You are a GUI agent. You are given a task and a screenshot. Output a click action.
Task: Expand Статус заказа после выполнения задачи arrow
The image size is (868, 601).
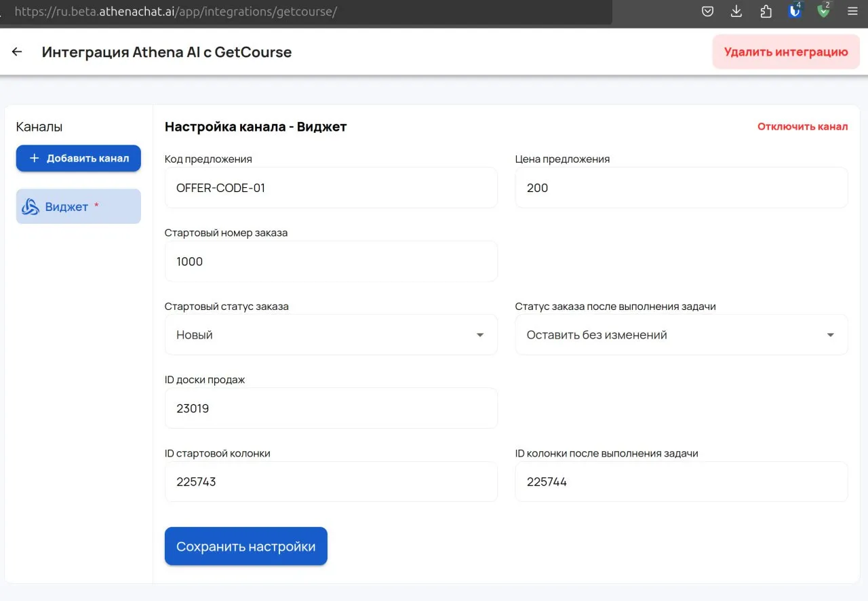click(830, 335)
